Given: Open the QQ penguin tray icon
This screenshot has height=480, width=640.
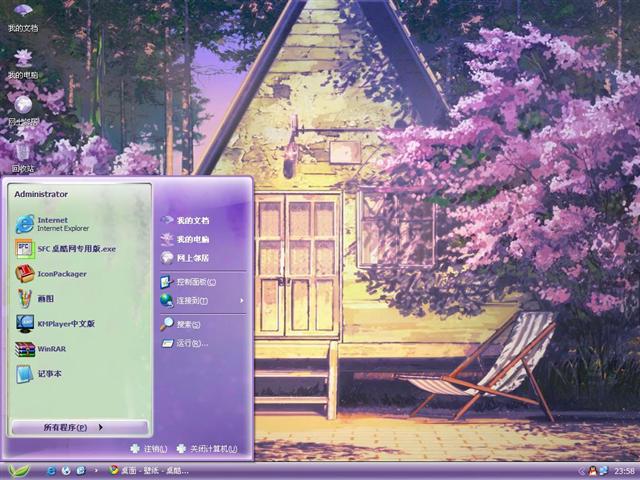Looking at the screenshot, I should click(593, 471).
